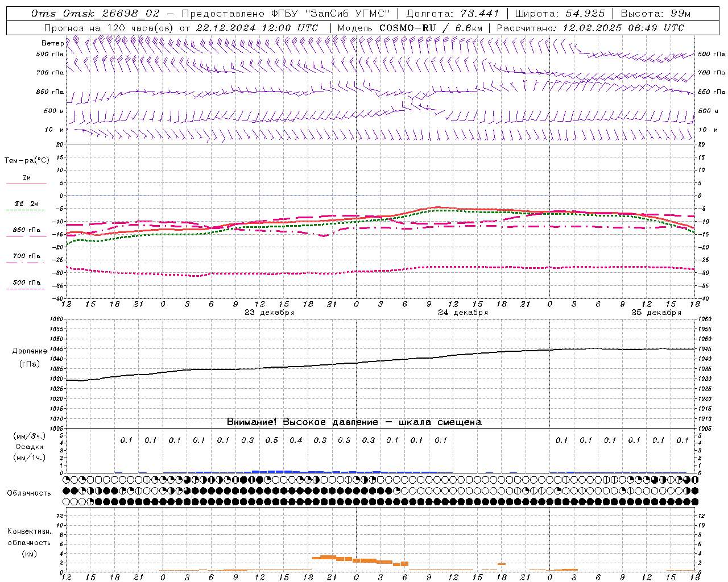728x582 pixels.
Task: Click the 0.5 precipitation value
Action: [272, 440]
